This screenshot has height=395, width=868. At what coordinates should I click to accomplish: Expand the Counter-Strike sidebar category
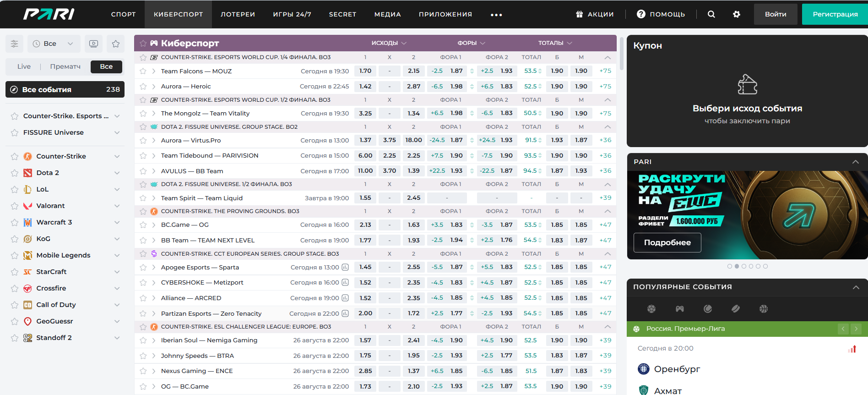(x=117, y=156)
